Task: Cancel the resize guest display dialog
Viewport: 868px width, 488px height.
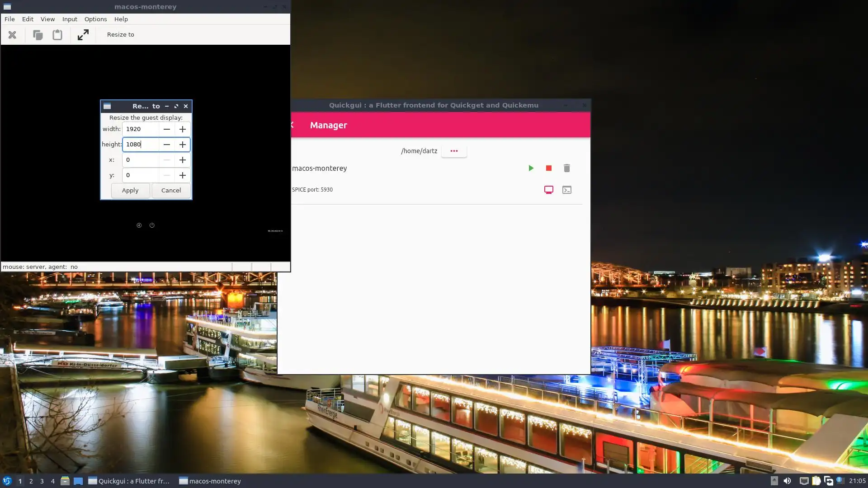Action: pos(171,190)
